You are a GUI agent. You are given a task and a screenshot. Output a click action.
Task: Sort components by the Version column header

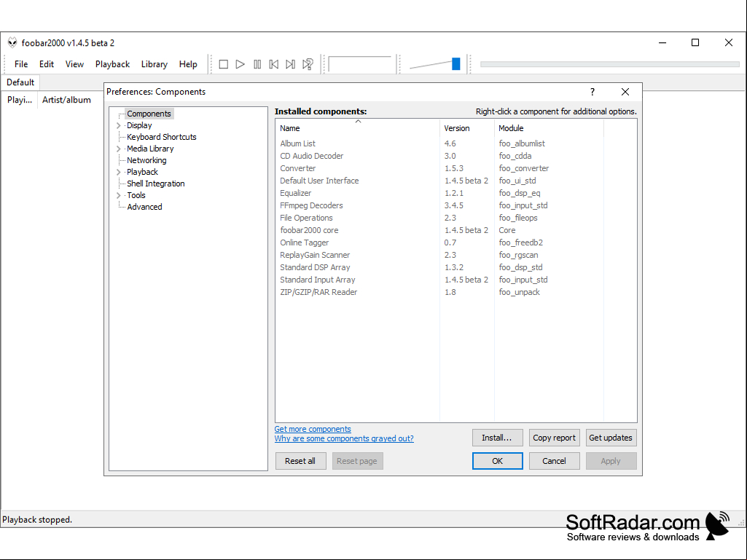coord(467,128)
